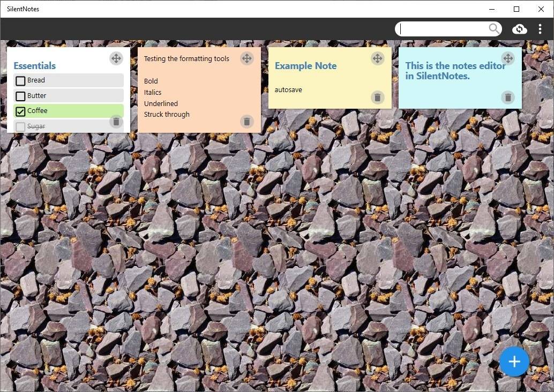554x392 pixels.
Task: Click the magnifier search icon
Action: (495, 28)
